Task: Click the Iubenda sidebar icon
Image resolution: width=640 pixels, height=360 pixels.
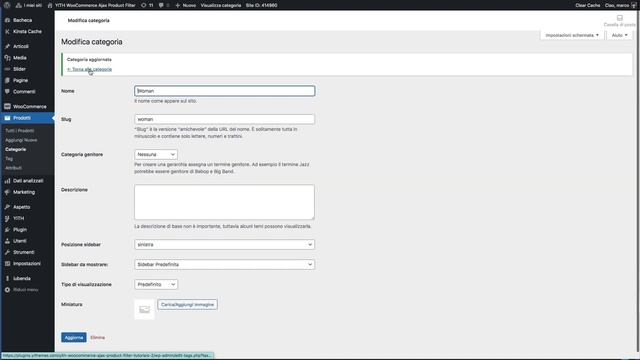Action: click(7, 278)
